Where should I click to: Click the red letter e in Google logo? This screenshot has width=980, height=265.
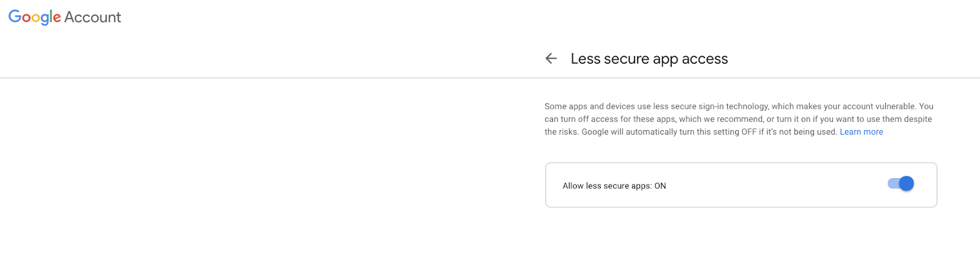(x=57, y=18)
